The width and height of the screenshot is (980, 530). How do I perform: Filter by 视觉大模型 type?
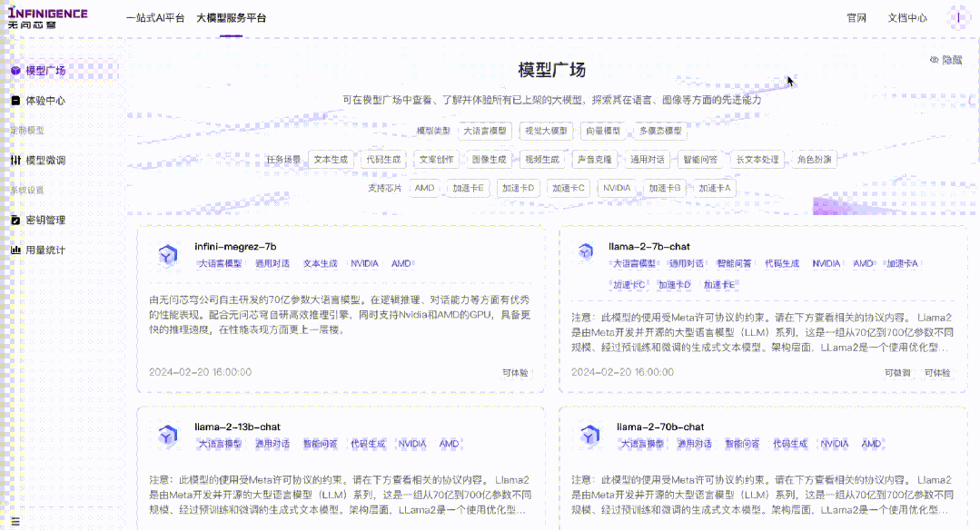(x=546, y=131)
